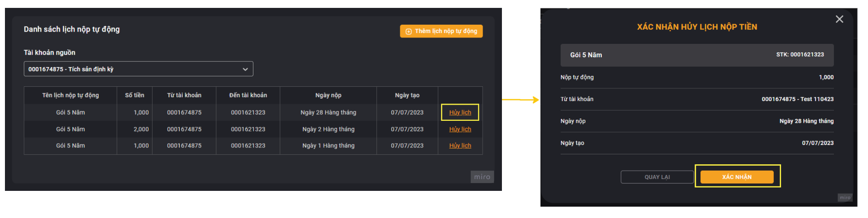Select the row with amount 2,000
Image resolution: width=868 pixels, height=218 pixels.
[253, 129]
